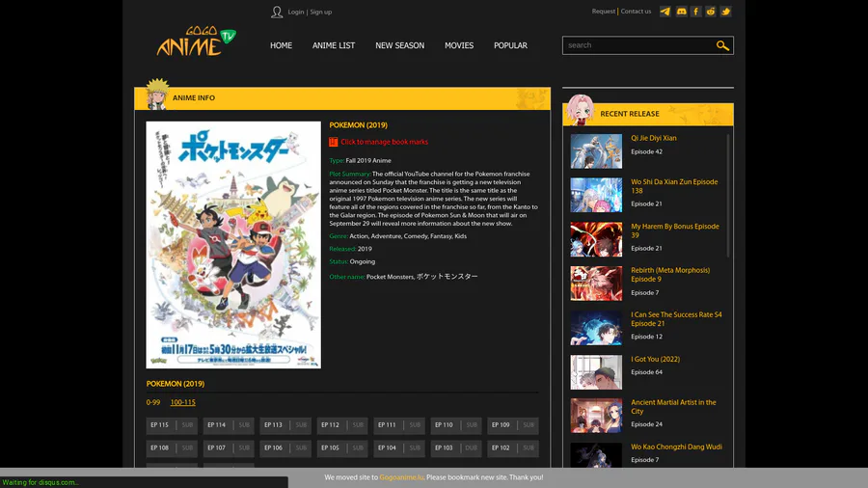Open episode EP 113
This screenshot has width=868, height=488.
(285, 425)
